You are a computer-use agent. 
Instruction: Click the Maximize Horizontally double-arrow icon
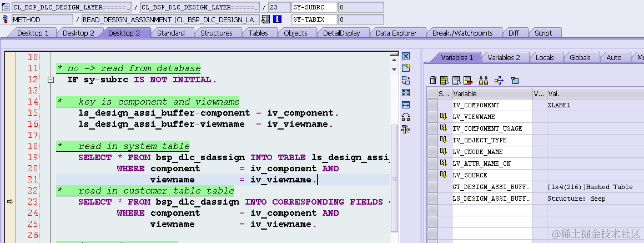click(406, 105)
